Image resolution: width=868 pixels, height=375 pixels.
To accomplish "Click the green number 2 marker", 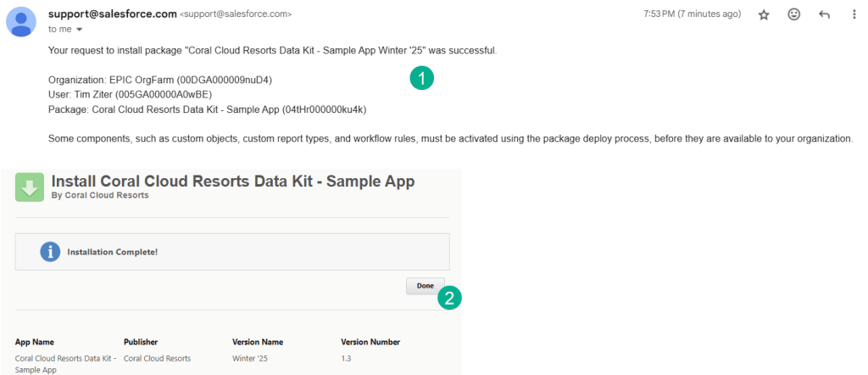I will pos(450,298).
